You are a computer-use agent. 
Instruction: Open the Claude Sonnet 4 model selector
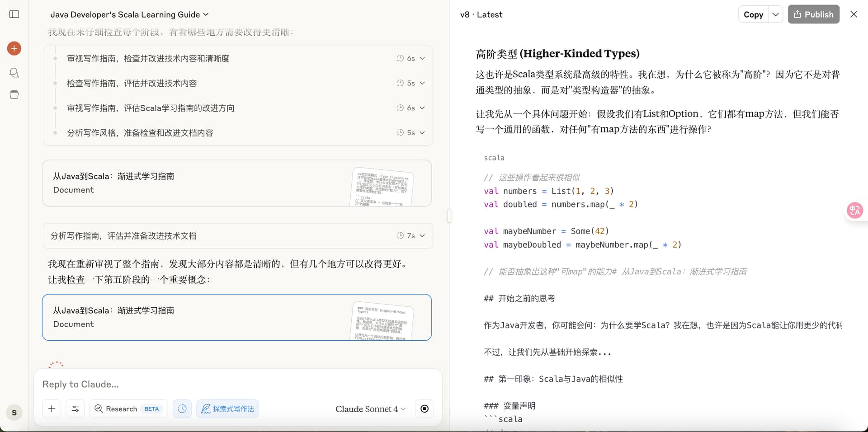370,409
